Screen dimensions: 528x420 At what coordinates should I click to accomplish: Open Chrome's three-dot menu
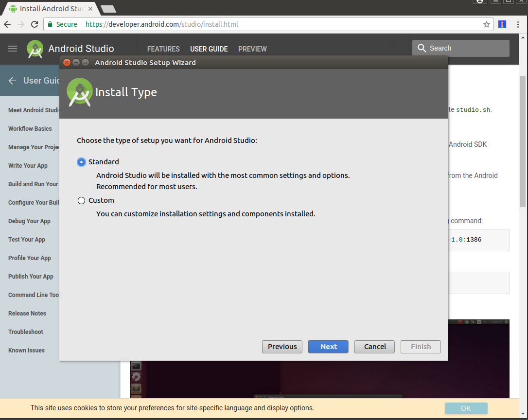pos(518,24)
